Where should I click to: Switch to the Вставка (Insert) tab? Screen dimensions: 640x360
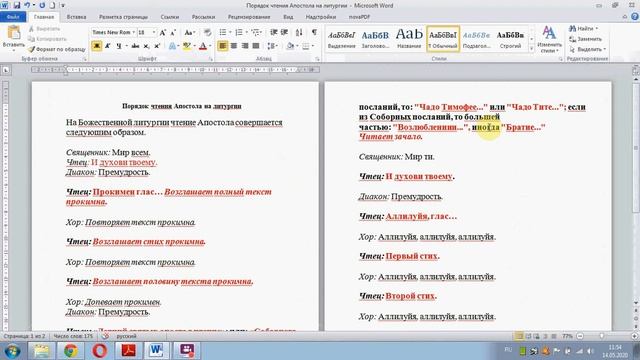(x=76, y=17)
